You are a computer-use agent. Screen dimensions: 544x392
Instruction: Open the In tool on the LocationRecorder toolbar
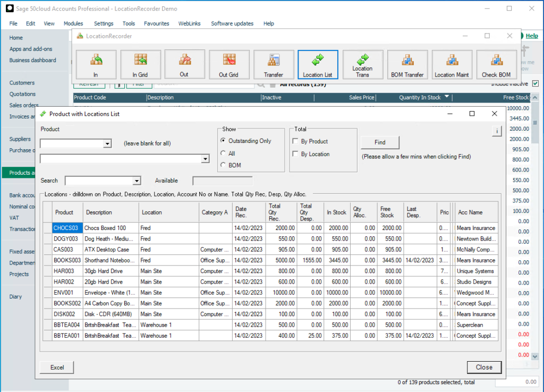(x=96, y=64)
